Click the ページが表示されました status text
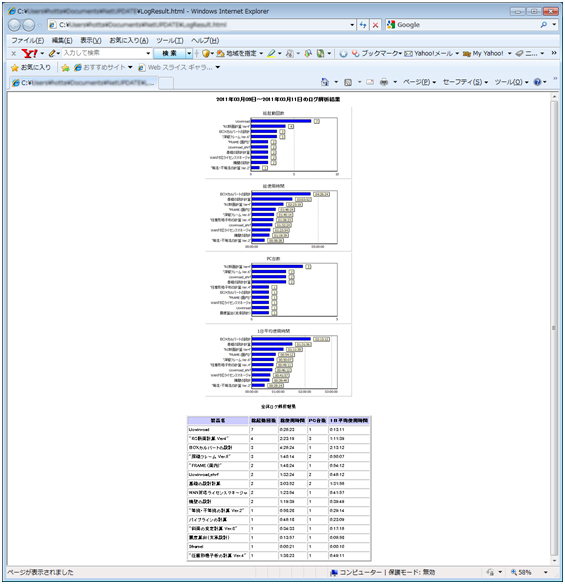This screenshot has height=584, width=565. tap(41, 572)
